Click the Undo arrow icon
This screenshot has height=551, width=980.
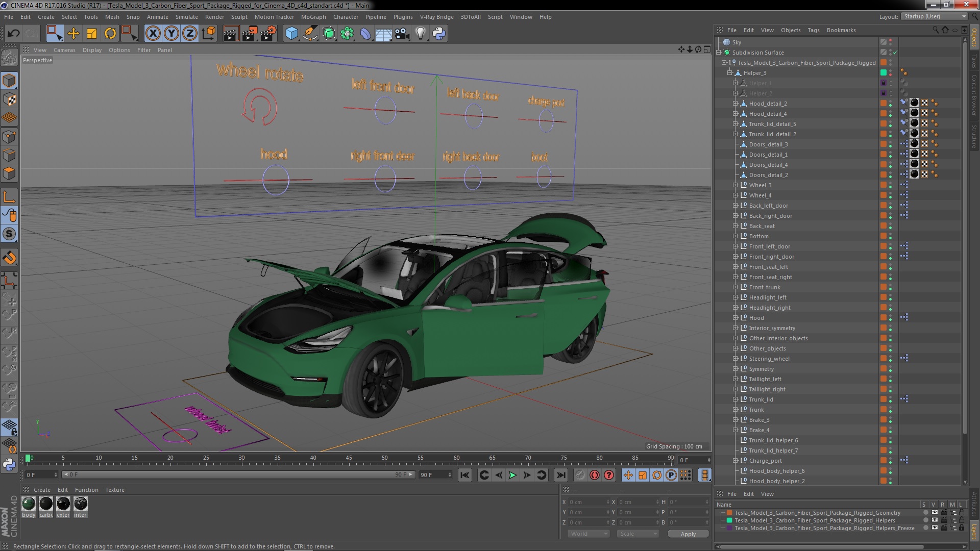13,34
